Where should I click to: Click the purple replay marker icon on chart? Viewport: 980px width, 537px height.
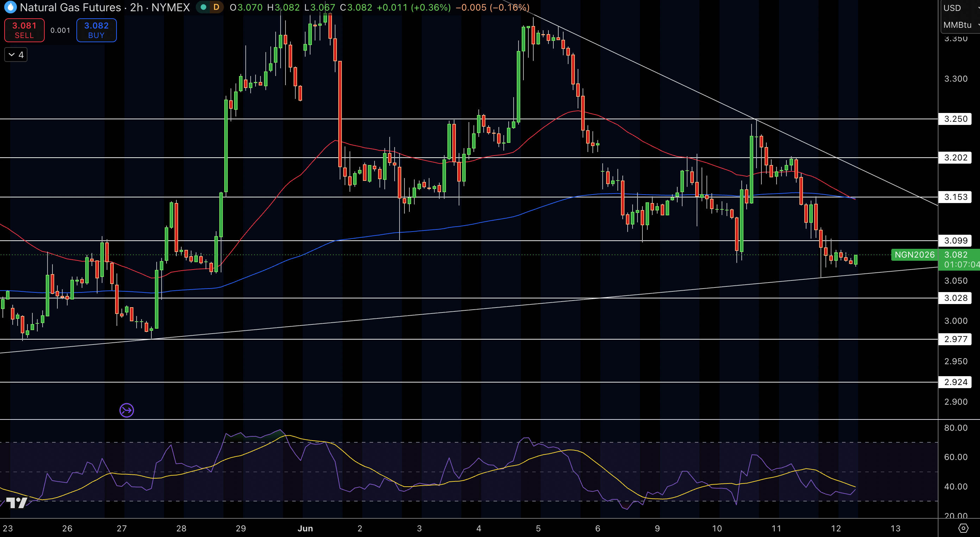tap(127, 410)
